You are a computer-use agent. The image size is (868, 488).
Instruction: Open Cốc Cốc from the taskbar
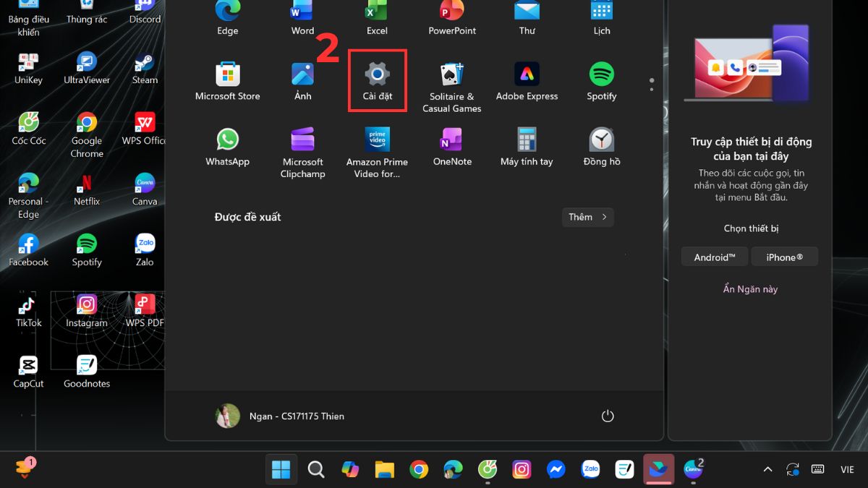click(488, 469)
